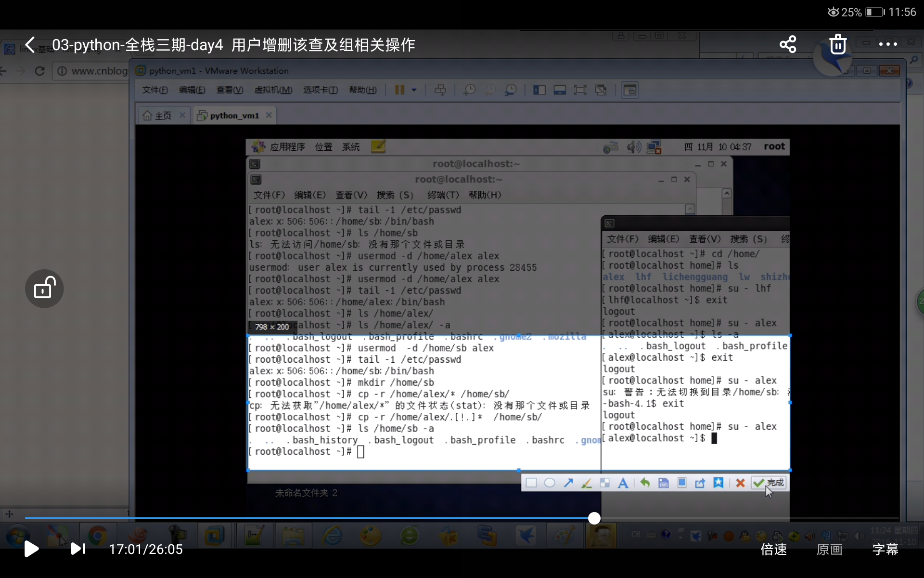Click the VMware unity mode icon
Screen dimensions: 924x578
[601, 90]
